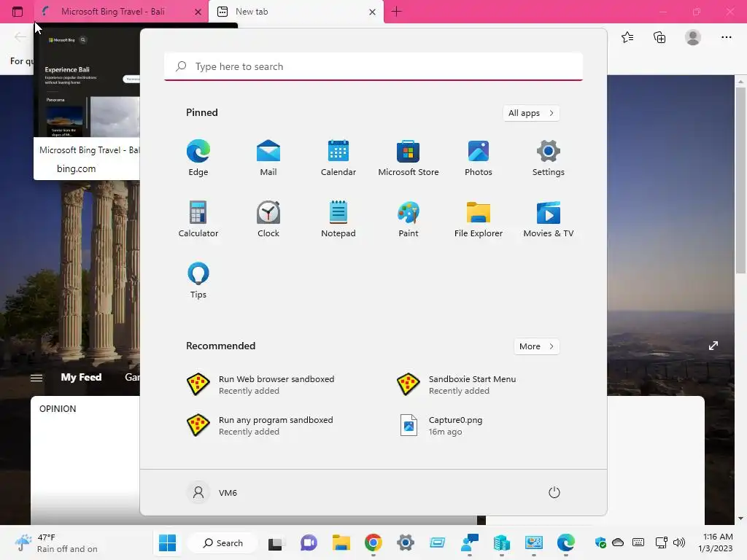The image size is (747, 560).
Task: Open Windows Security tray icon
Action: tap(600, 542)
